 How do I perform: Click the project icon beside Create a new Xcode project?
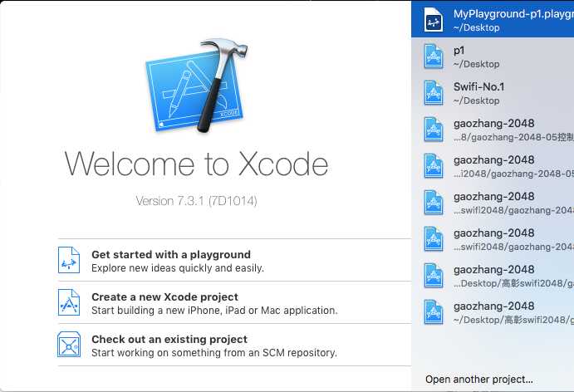pyautogui.click(x=69, y=302)
